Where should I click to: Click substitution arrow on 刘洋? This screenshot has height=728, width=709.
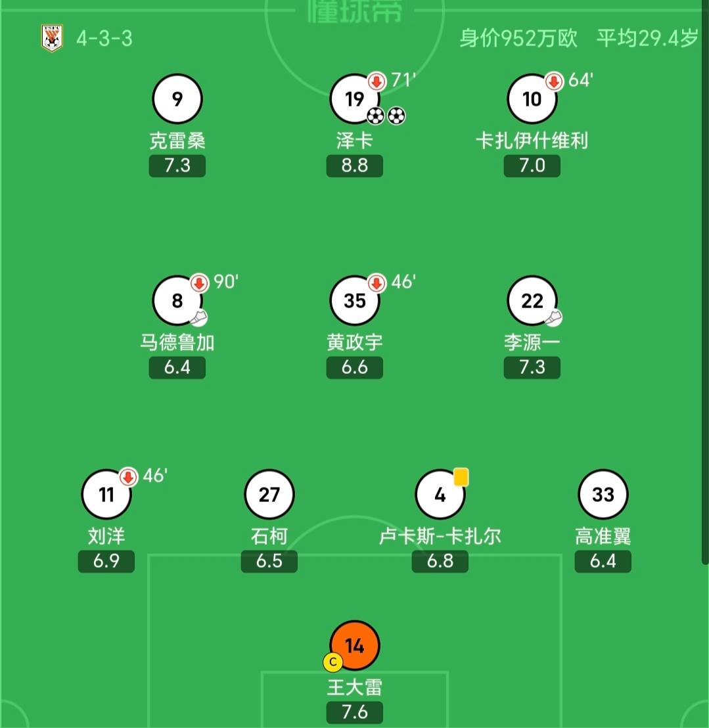click(x=128, y=476)
